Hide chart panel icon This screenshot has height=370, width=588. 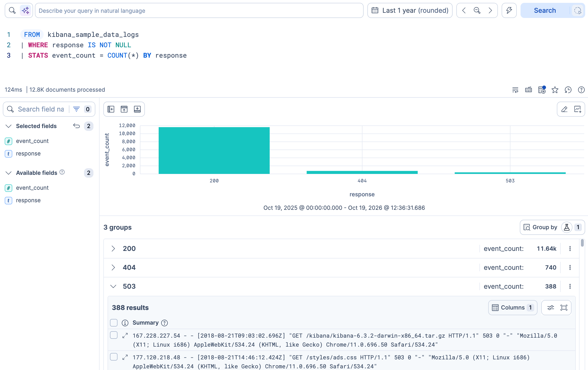pos(124,109)
